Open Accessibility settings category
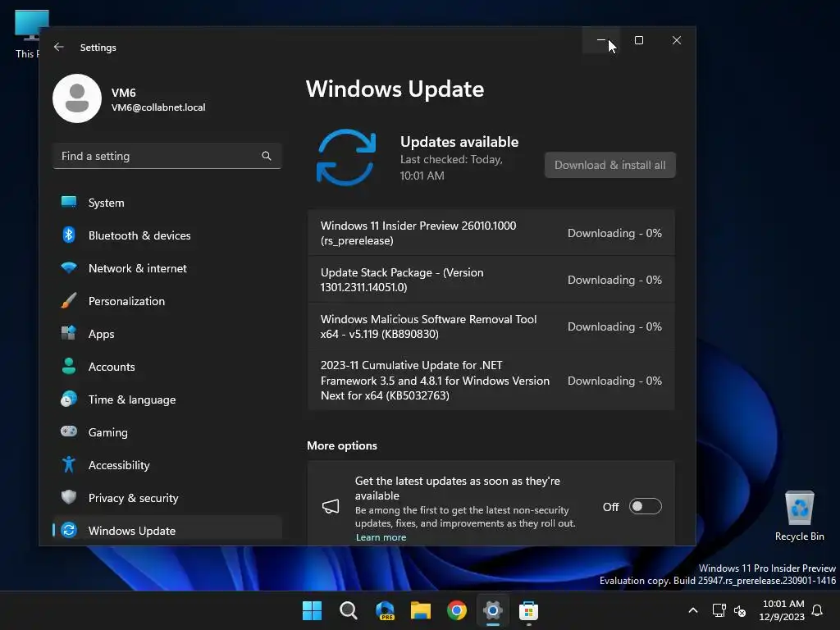The height and width of the screenshot is (630, 840). pyautogui.click(x=167, y=465)
